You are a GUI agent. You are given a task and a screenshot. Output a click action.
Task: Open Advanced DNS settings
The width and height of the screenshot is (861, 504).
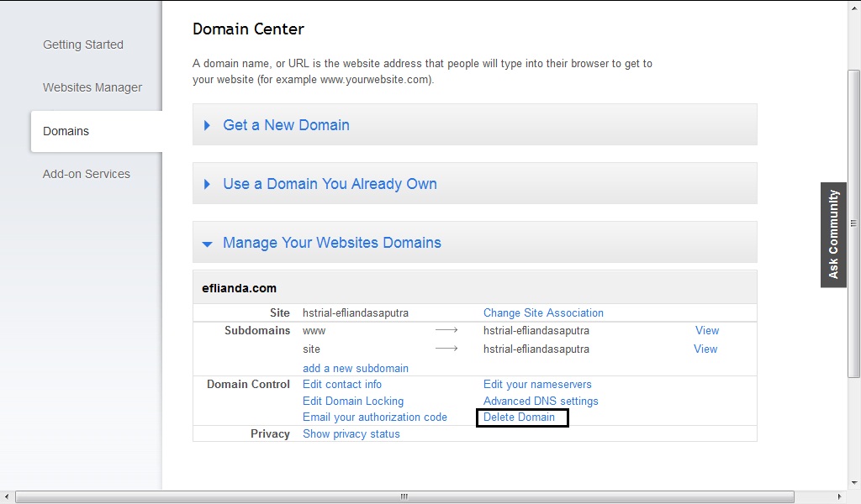coord(539,401)
